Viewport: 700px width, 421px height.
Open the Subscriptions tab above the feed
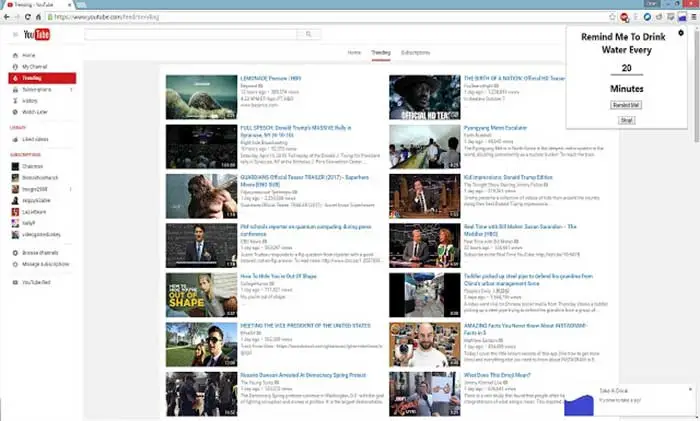coord(416,53)
